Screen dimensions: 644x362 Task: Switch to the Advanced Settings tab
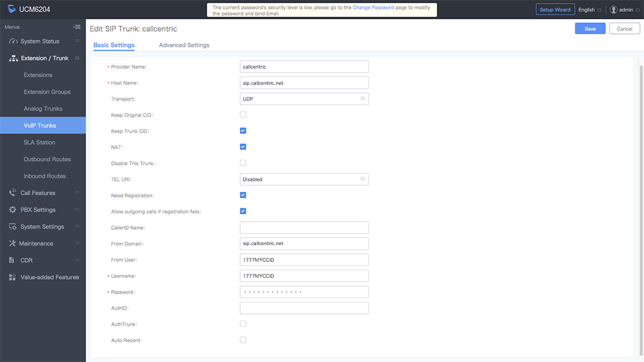(x=184, y=45)
